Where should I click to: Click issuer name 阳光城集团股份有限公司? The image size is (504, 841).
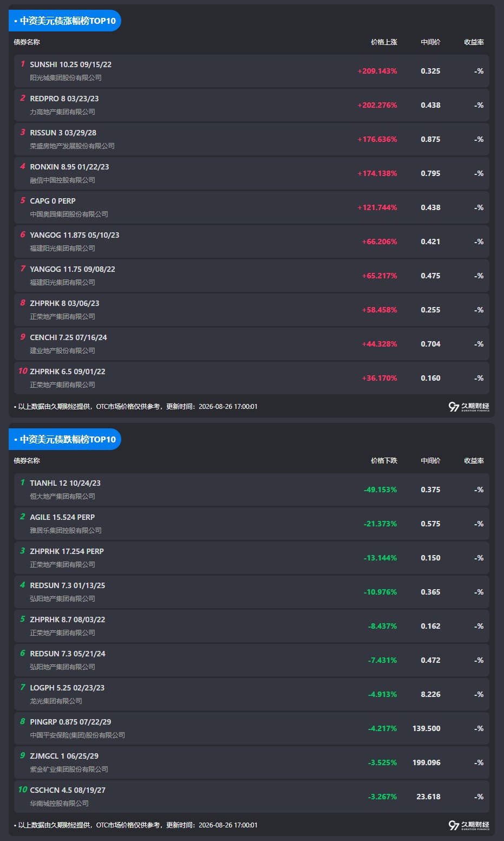point(66,78)
